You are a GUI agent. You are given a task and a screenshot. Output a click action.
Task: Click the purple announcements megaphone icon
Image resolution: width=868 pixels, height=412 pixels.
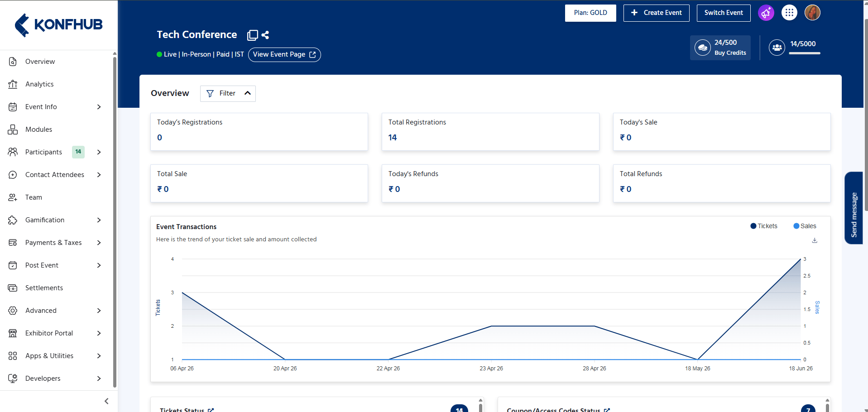[x=766, y=13]
